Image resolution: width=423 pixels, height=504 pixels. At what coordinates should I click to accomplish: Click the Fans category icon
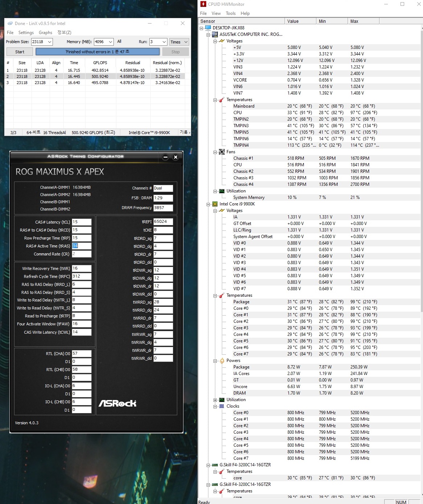pos(221,152)
